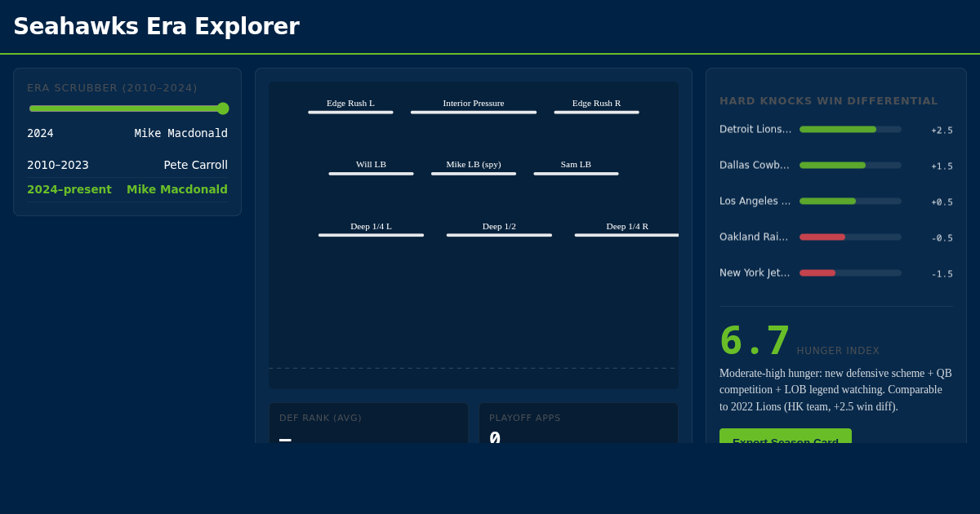
Task: Click the Los Angeles team label
Action: point(755,201)
